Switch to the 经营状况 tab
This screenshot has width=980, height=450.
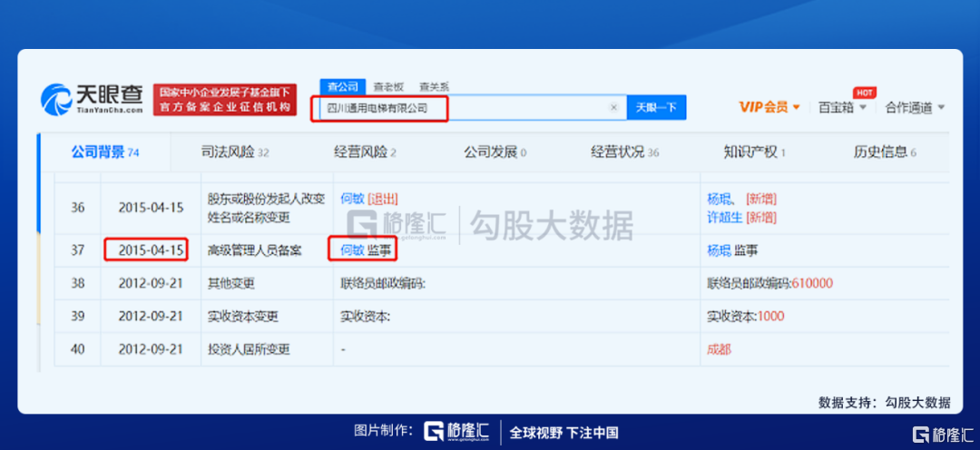click(x=625, y=152)
